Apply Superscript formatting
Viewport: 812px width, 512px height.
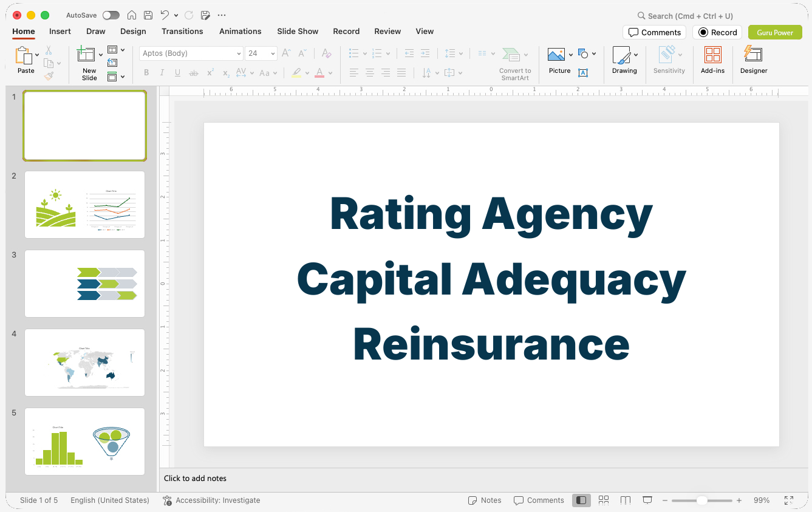pos(210,73)
